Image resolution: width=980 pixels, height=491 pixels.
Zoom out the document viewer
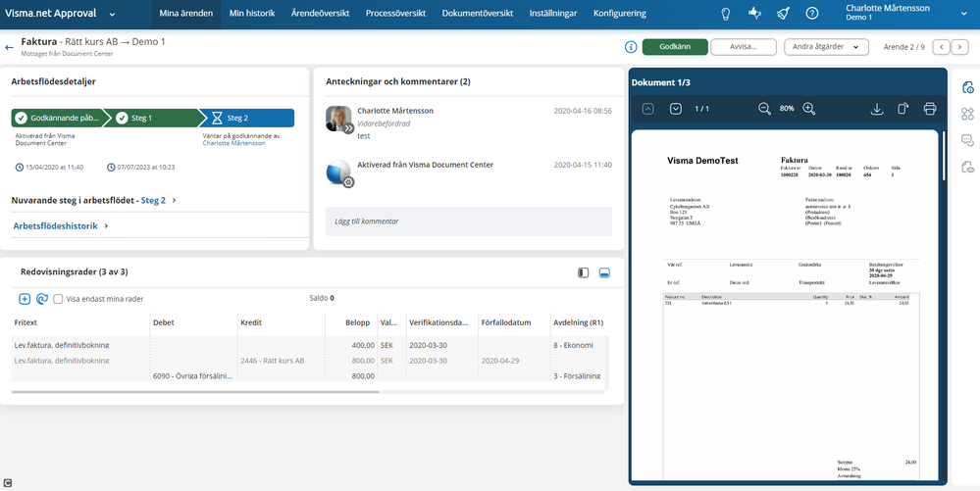point(764,109)
